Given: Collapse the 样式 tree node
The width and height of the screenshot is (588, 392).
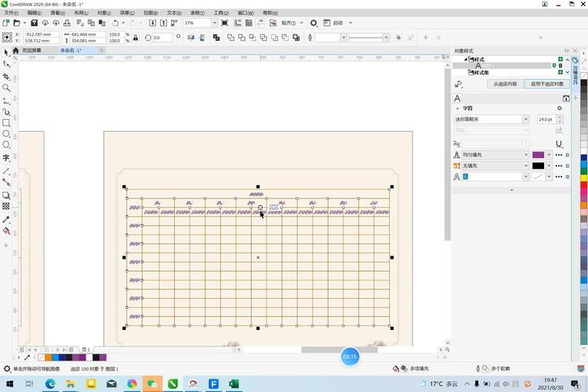Looking at the screenshot, I should coord(466,60).
